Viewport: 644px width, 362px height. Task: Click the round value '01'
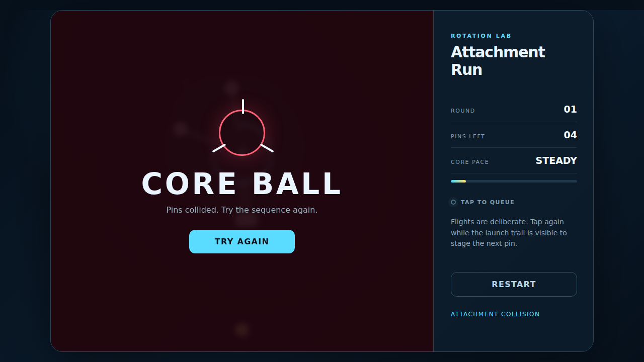coord(570,109)
